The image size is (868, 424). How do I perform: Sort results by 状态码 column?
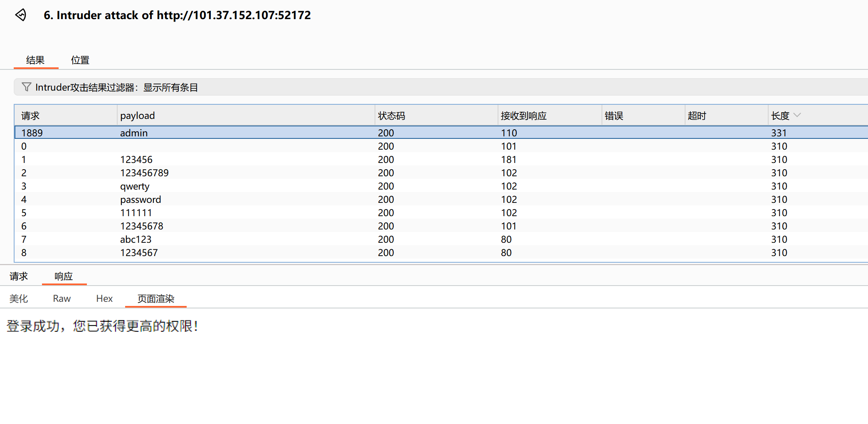click(391, 115)
